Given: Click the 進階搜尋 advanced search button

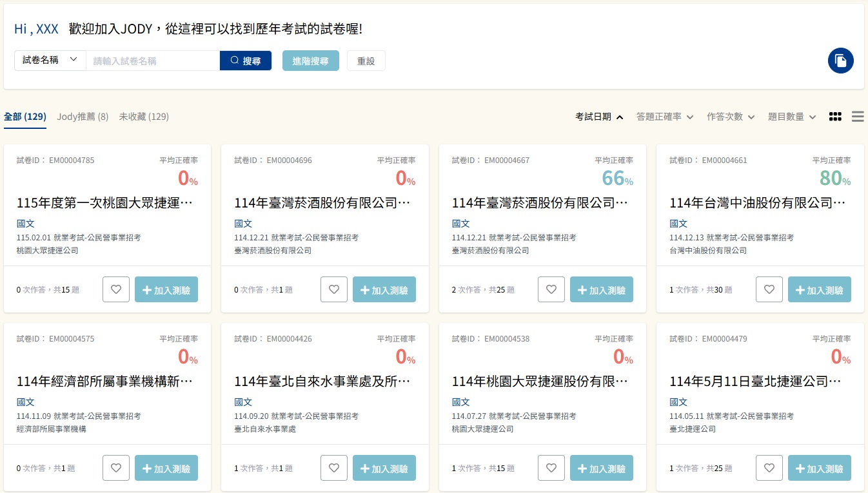Looking at the screenshot, I should pyautogui.click(x=310, y=61).
